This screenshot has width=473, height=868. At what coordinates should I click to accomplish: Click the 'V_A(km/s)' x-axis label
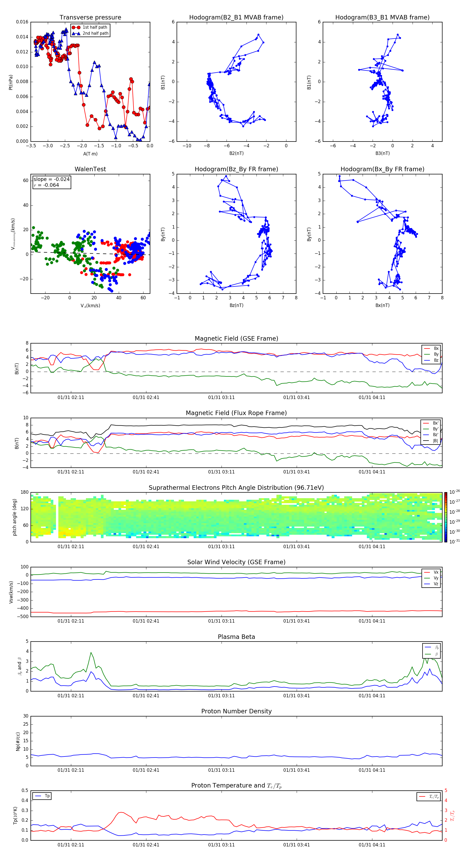pyautogui.click(x=90, y=306)
